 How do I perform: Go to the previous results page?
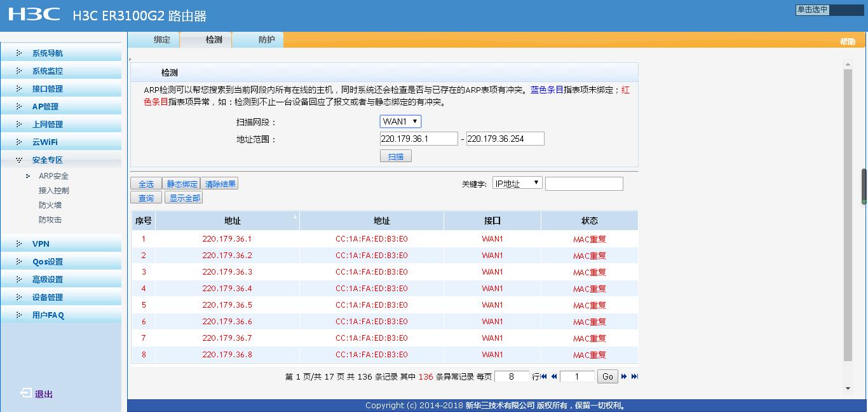pyautogui.click(x=554, y=376)
